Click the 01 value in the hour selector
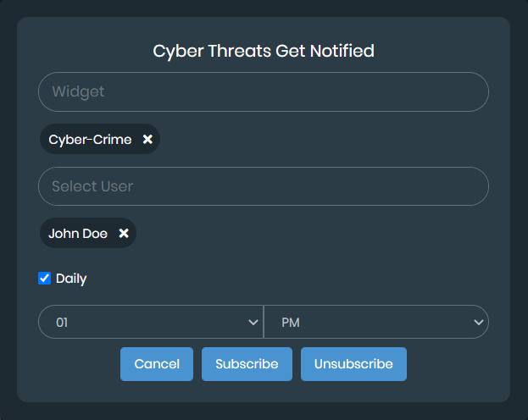528x420 pixels. click(x=62, y=323)
